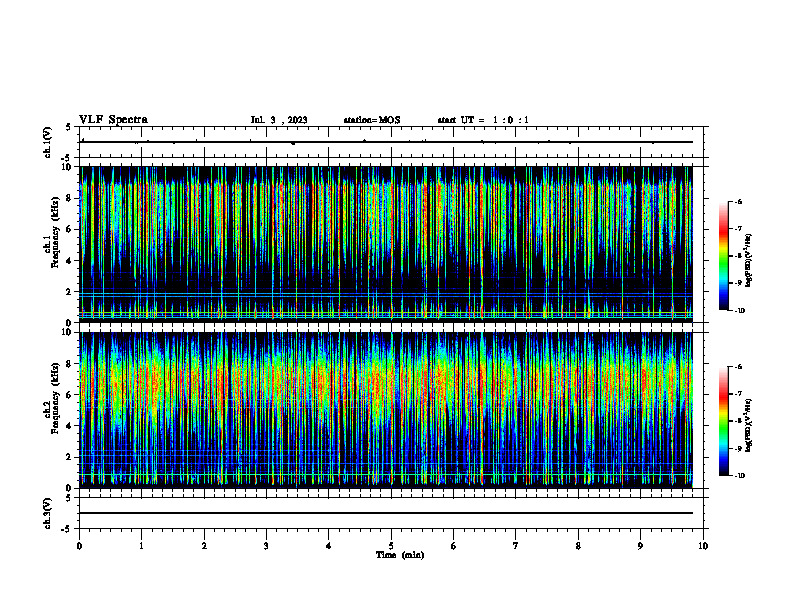The width and height of the screenshot is (792, 612).
Task: Click the "start UT = 1:0:1" text
Action: (483, 120)
